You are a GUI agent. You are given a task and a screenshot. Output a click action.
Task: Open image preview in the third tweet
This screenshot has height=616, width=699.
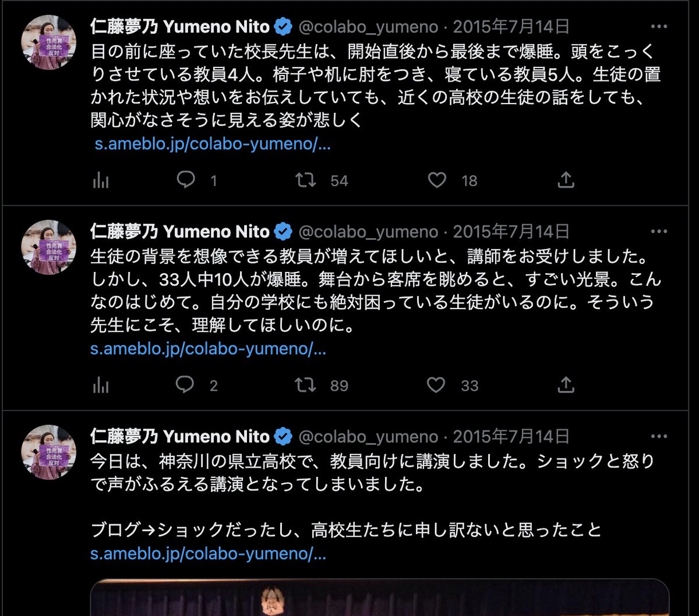pyautogui.click(x=380, y=597)
